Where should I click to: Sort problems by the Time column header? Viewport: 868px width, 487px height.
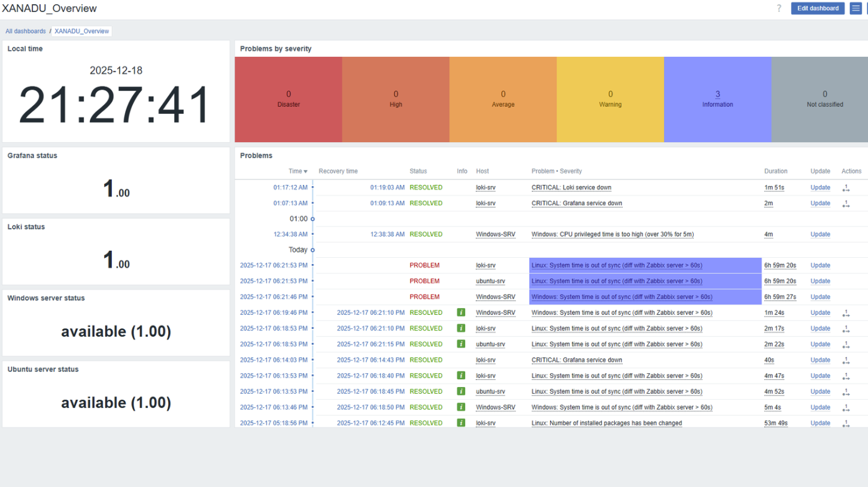(298, 171)
